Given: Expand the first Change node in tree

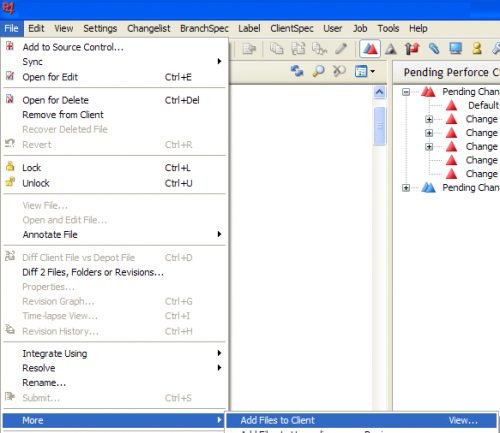Looking at the screenshot, I should 429,119.
